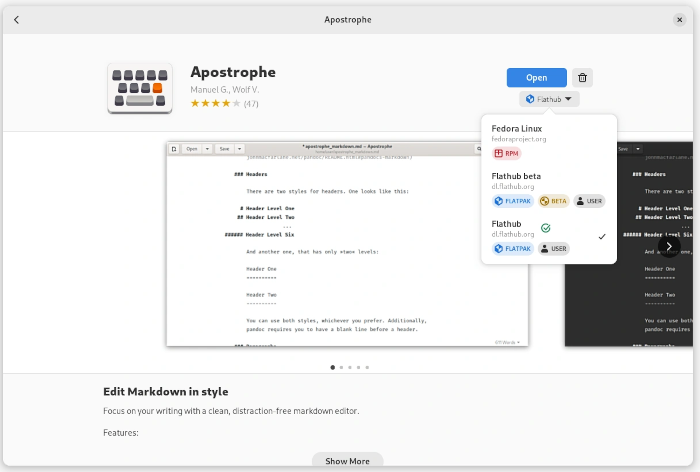
Task: Select the checked Flathub source entry
Action: (549, 237)
